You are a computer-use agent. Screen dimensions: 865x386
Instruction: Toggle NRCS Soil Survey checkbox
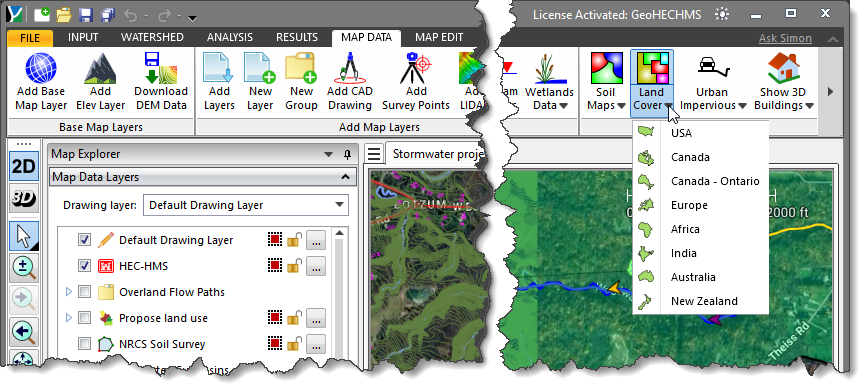click(x=84, y=344)
